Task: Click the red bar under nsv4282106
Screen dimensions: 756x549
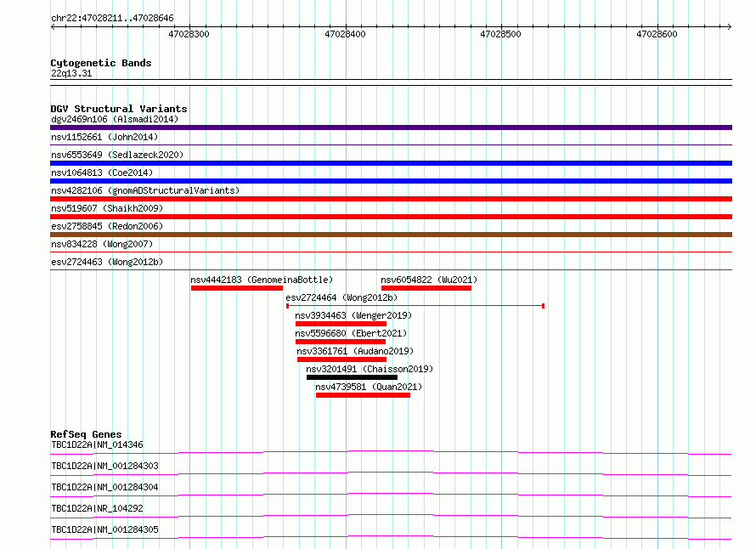Action: pyautogui.click(x=391, y=199)
